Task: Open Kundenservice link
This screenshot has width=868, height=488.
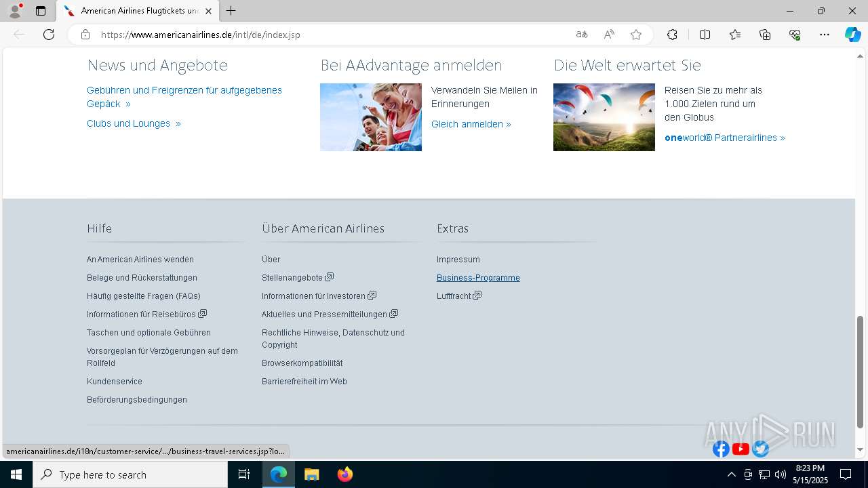Action: [x=115, y=382]
